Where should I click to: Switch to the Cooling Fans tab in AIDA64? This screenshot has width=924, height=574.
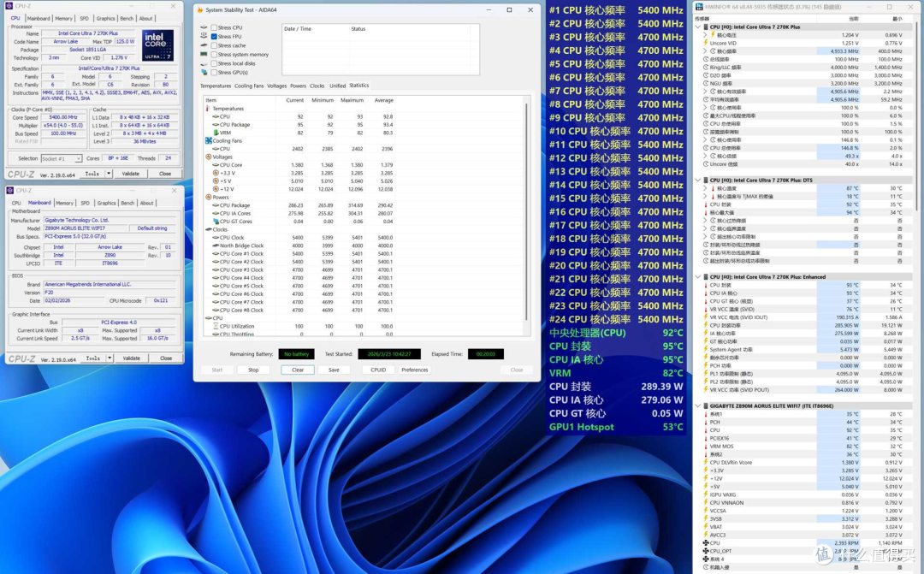pos(249,86)
